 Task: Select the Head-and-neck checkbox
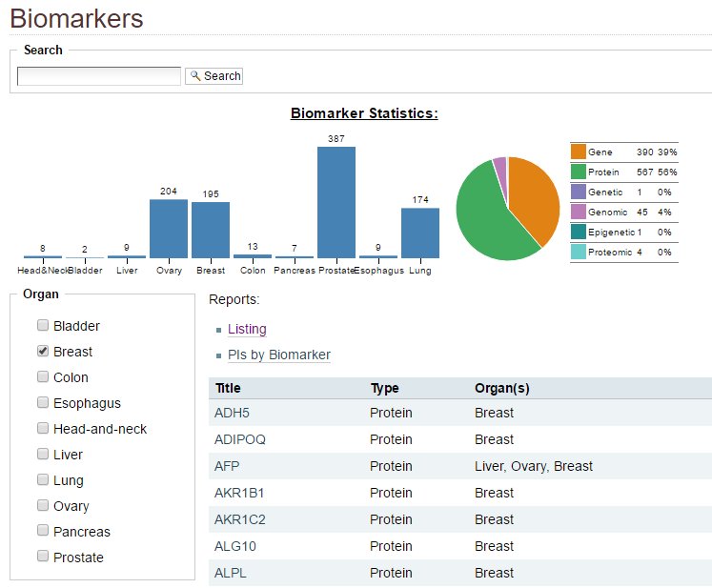tap(43, 428)
